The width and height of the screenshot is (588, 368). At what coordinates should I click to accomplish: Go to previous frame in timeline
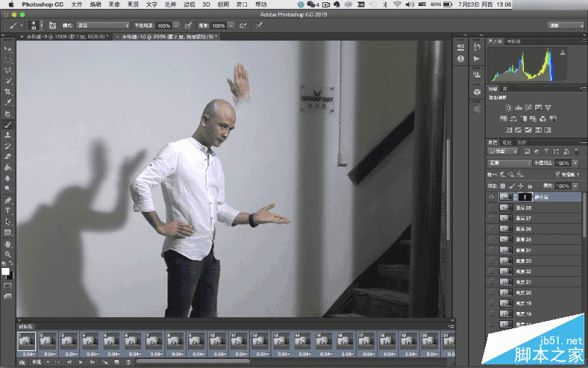pos(69,362)
